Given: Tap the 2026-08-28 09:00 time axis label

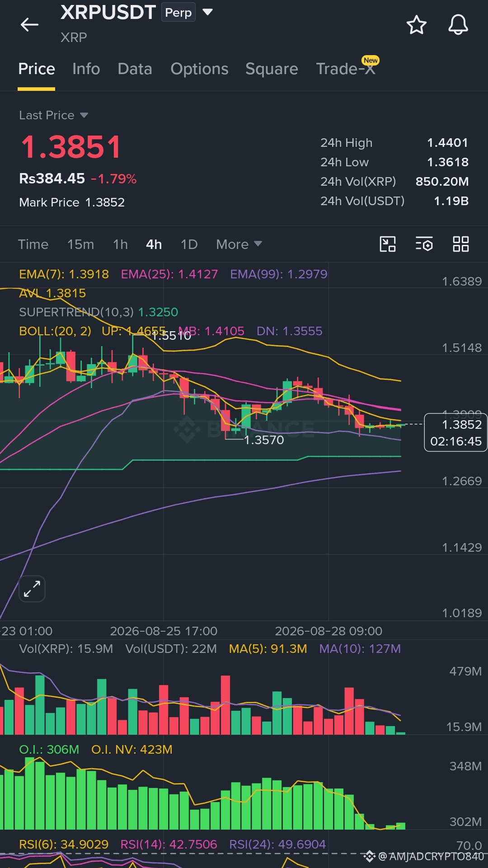Looking at the screenshot, I should [328, 631].
